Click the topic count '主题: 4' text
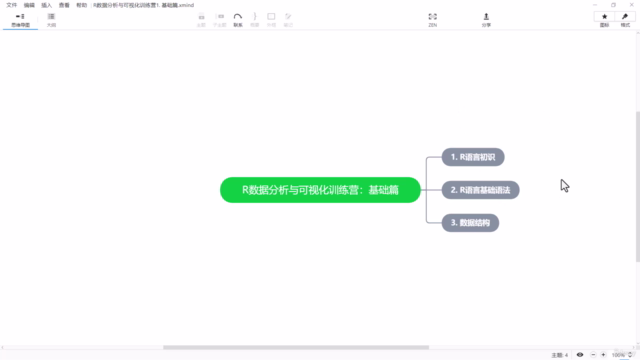Image resolution: width=640 pixels, height=360 pixels. (559, 355)
